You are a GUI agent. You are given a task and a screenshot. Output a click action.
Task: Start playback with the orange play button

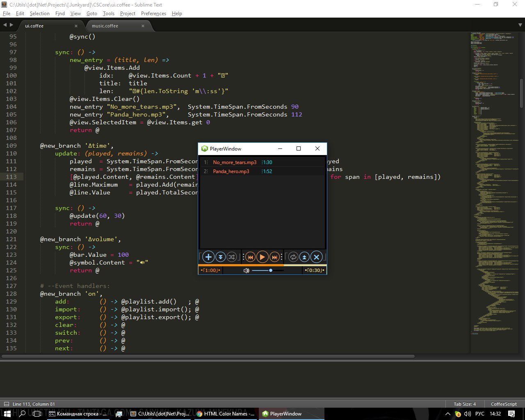click(262, 257)
